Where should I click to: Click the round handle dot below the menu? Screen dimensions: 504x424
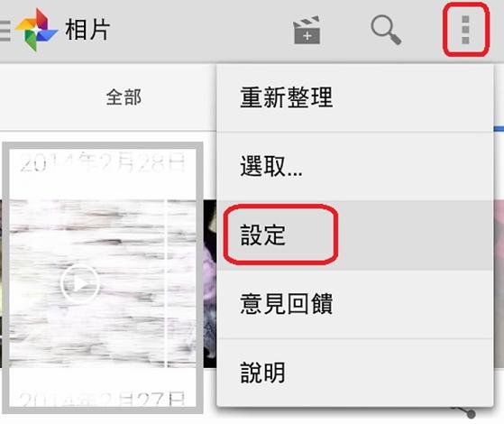(x=471, y=414)
